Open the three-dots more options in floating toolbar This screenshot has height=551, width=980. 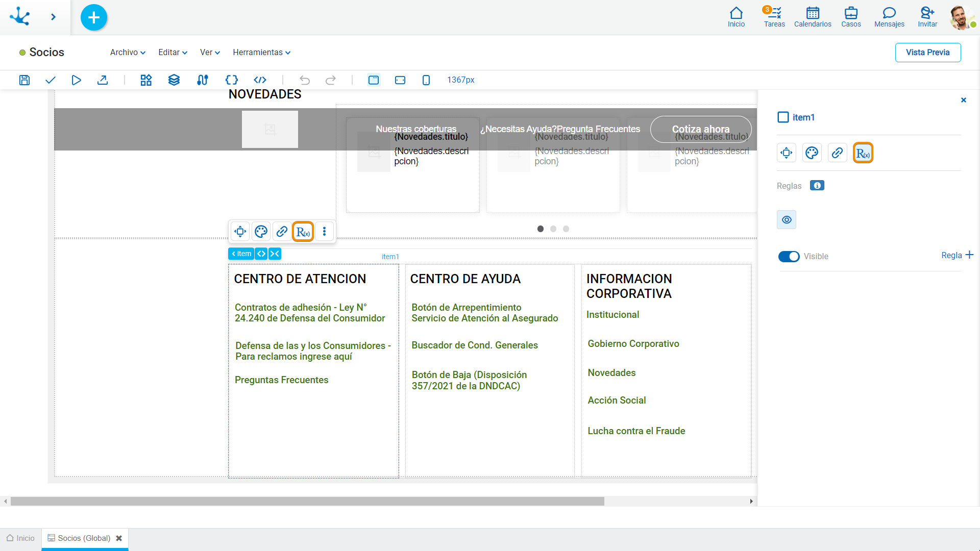tap(324, 232)
